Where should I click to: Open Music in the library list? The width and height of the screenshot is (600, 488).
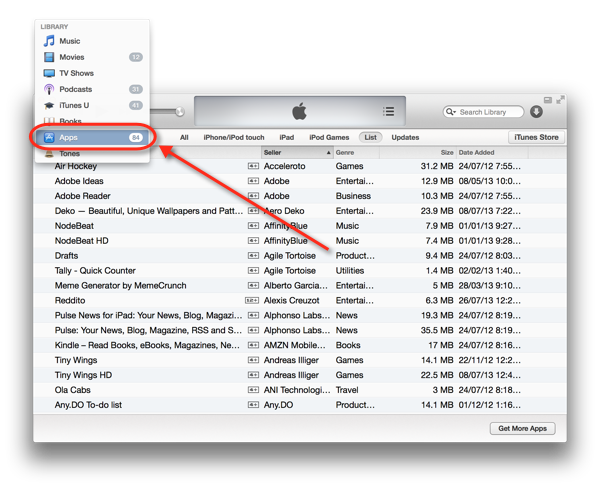[x=69, y=41]
